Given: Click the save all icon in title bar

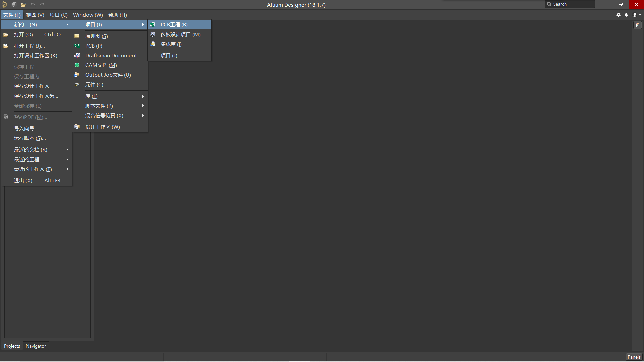Looking at the screenshot, I should [x=14, y=5].
